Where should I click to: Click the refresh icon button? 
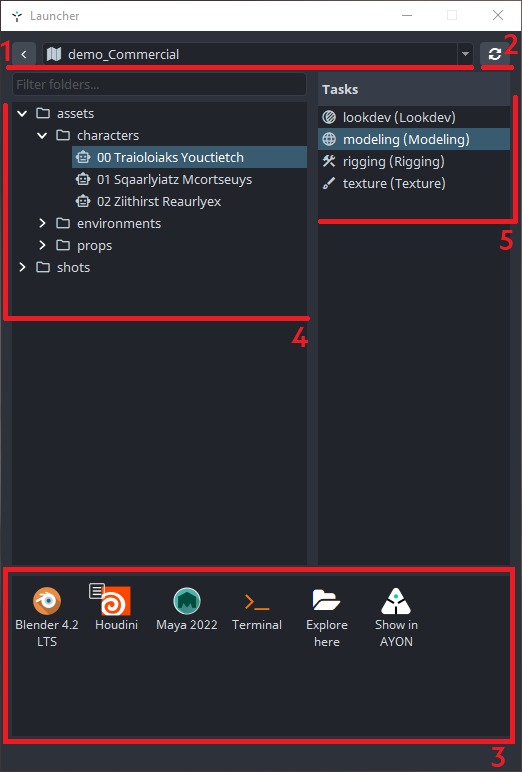tap(494, 54)
